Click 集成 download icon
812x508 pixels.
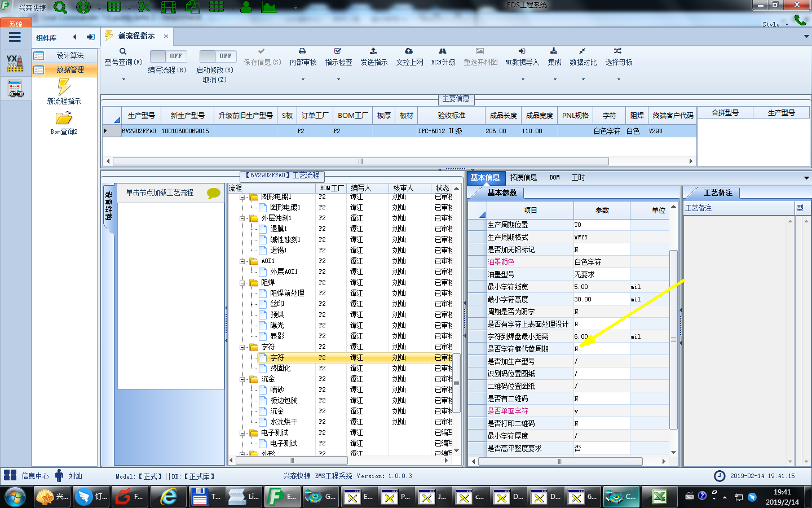[x=554, y=51]
